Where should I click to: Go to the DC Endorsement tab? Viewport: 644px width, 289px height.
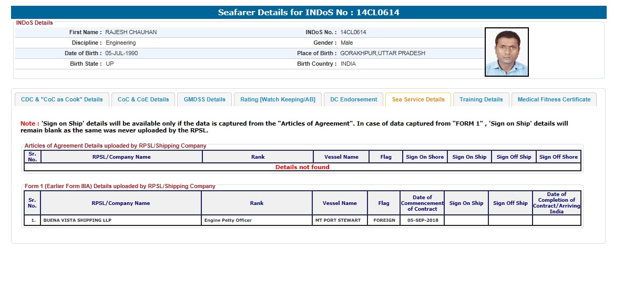click(x=353, y=99)
